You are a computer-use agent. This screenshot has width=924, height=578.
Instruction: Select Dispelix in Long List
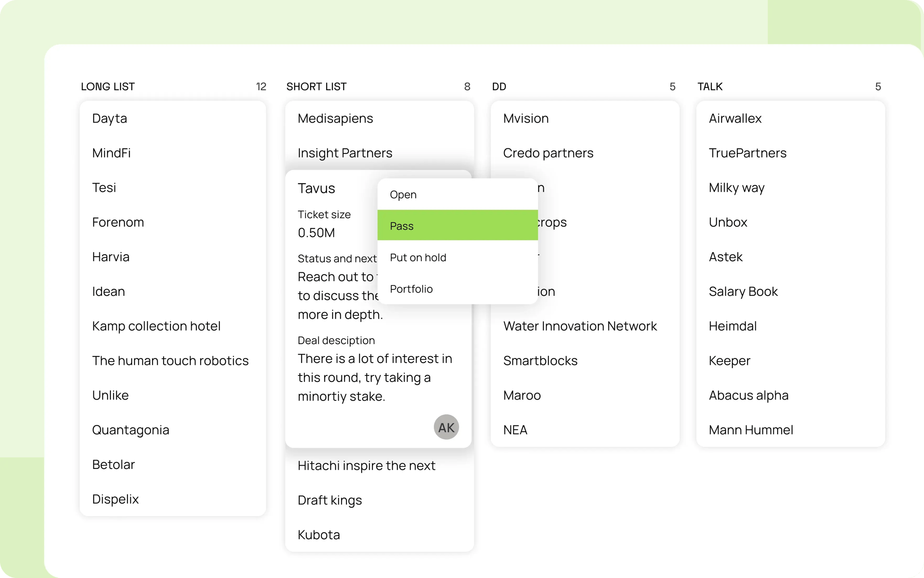[x=115, y=499]
